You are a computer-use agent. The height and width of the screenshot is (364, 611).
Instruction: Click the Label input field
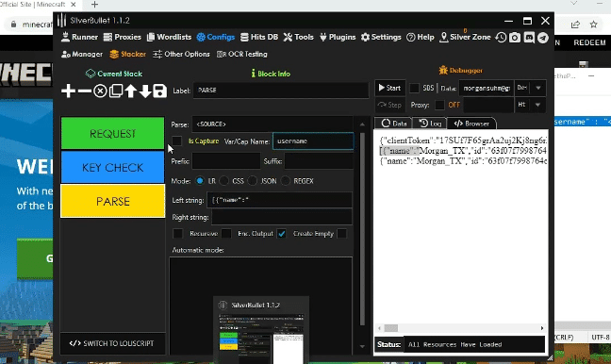[x=281, y=91]
